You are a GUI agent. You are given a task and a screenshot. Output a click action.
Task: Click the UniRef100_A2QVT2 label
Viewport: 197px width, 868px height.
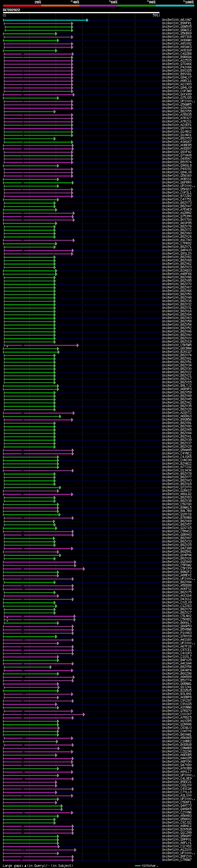[177, 412]
